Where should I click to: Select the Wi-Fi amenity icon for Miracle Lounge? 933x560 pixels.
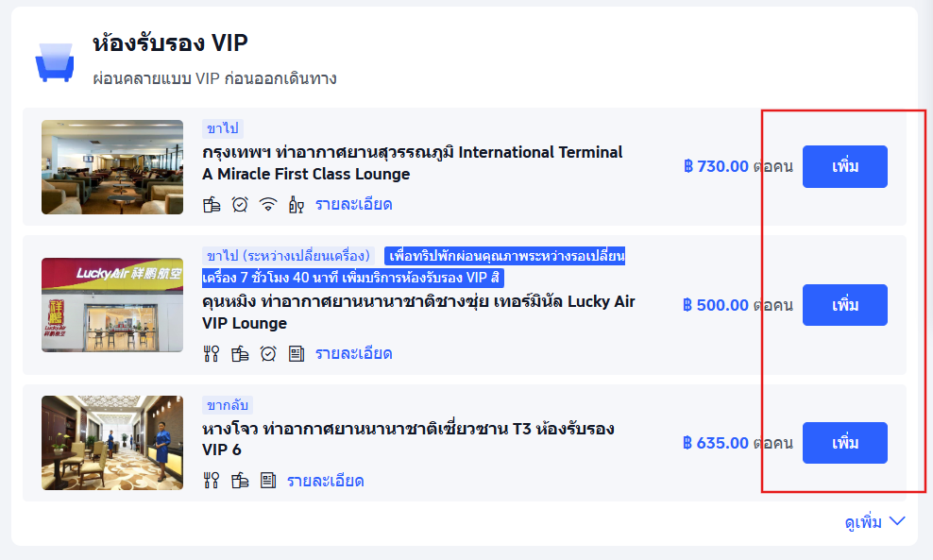(x=267, y=203)
